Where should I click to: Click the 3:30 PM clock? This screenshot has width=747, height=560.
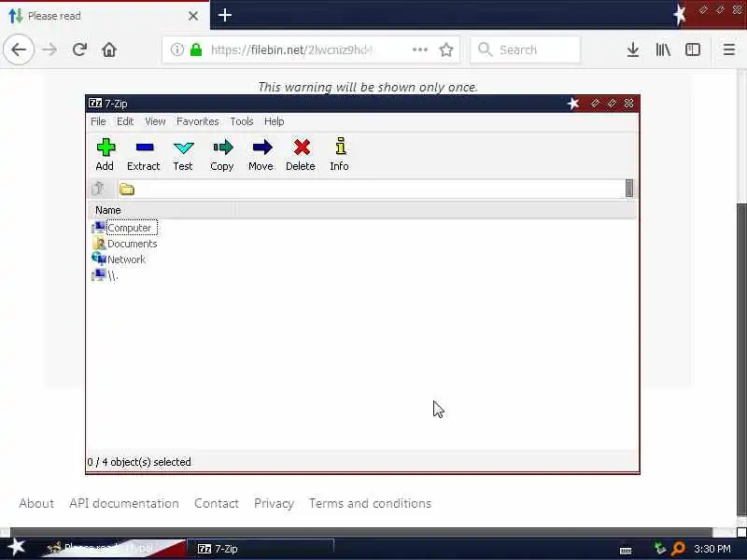(712, 549)
